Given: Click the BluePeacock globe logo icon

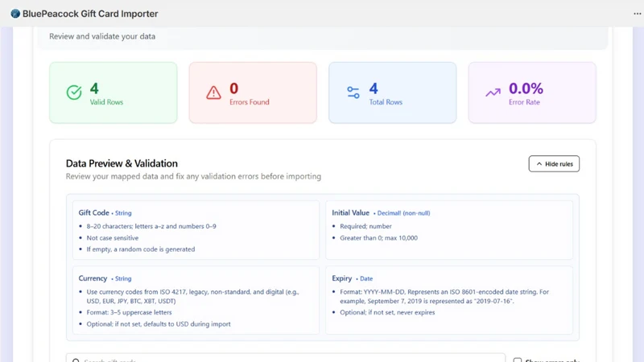Looking at the screenshot, I should 15,14.
